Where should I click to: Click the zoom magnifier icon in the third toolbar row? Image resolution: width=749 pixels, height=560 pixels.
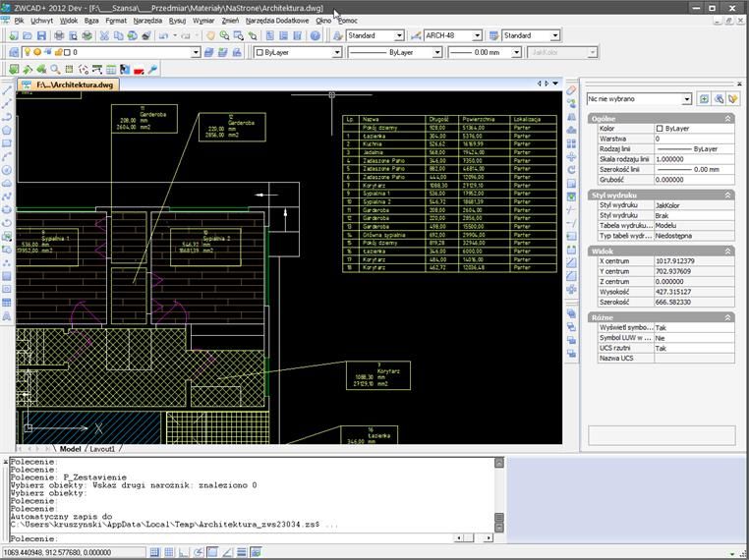[x=55, y=70]
